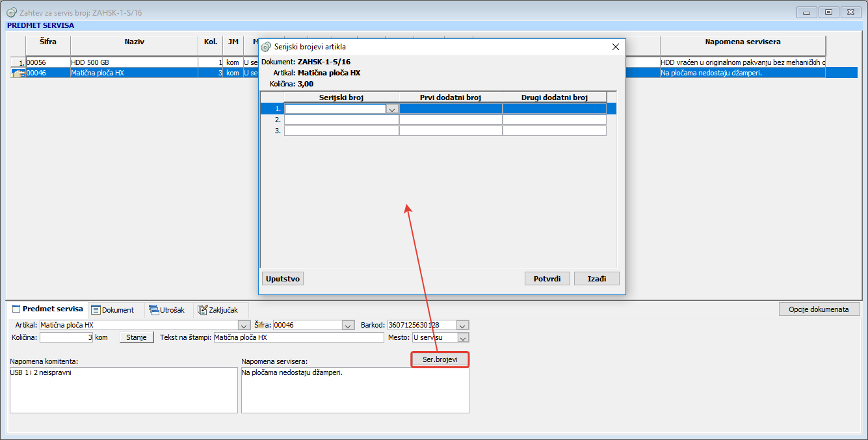Click Ser.brojevi button
868x440 pixels.
[440, 359]
